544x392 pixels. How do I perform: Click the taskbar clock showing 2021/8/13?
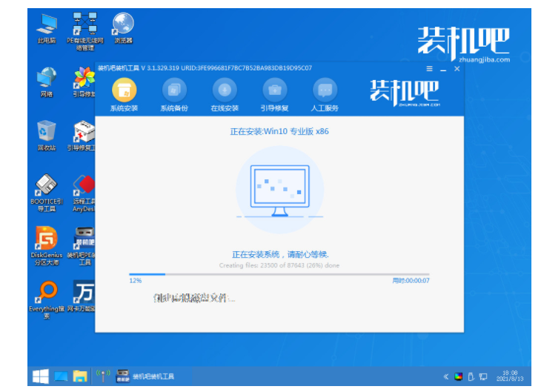[x=510, y=376]
